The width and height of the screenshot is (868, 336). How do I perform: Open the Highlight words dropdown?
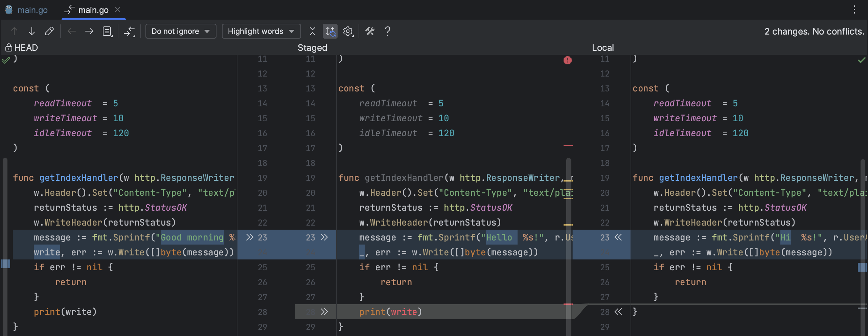pos(261,31)
